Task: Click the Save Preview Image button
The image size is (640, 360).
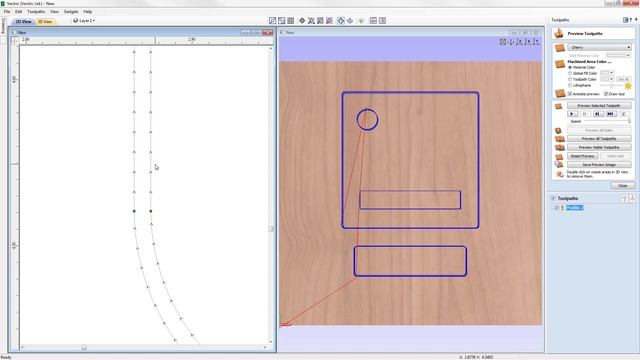Action: pyautogui.click(x=599, y=164)
